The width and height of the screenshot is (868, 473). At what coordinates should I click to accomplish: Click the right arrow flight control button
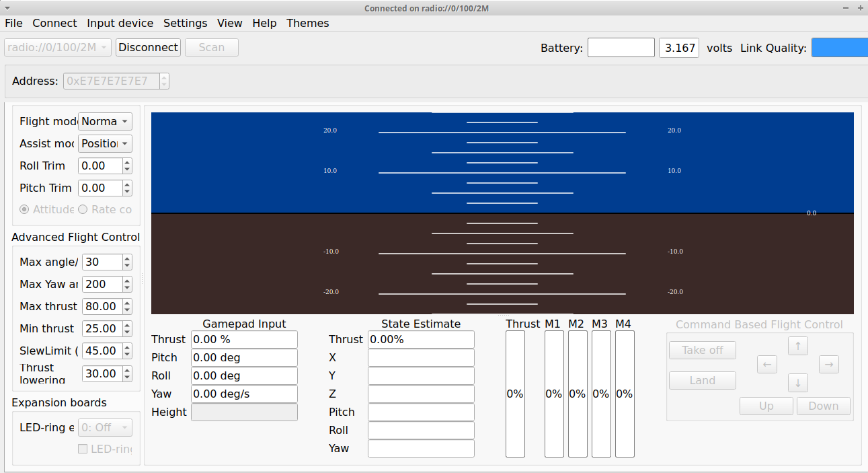tap(828, 365)
